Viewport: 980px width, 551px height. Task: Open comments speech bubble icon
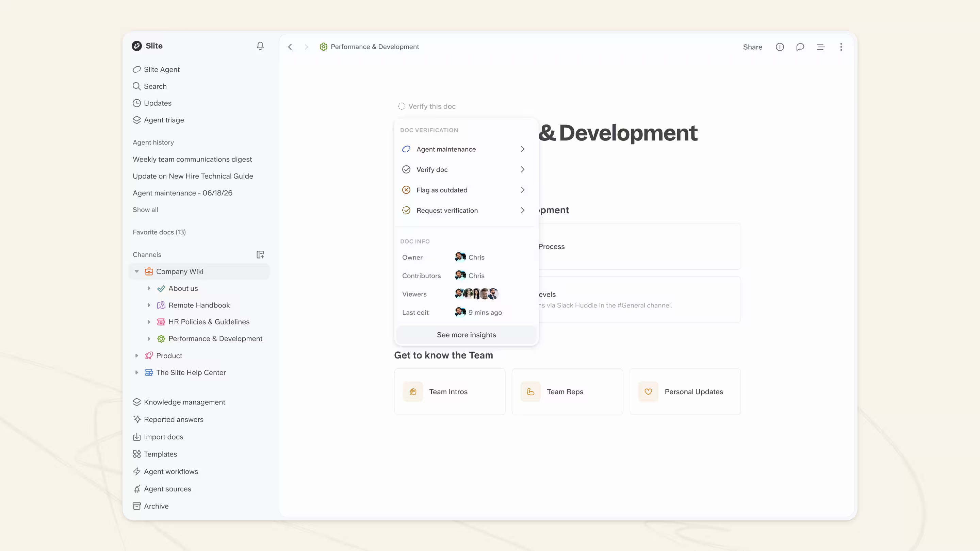coord(800,47)
